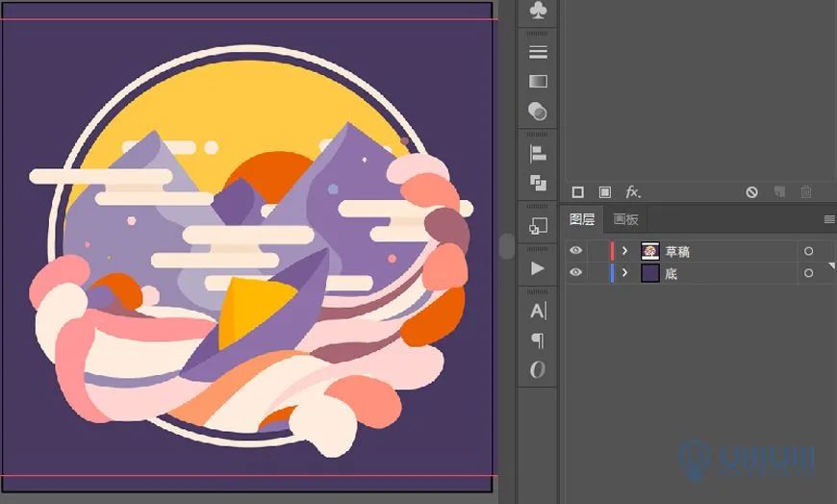837x504 pixels.
Task: Select the 图层 tab
Action: click(582, 219)
